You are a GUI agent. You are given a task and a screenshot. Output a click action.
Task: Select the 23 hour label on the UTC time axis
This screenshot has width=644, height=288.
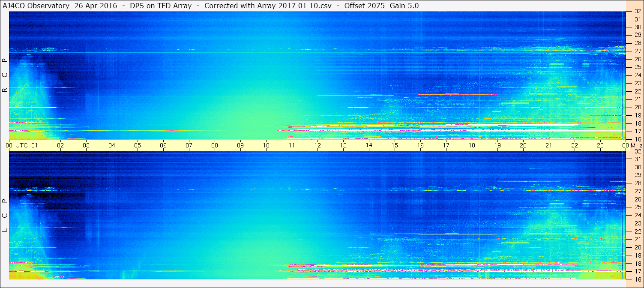click(600, 145)
